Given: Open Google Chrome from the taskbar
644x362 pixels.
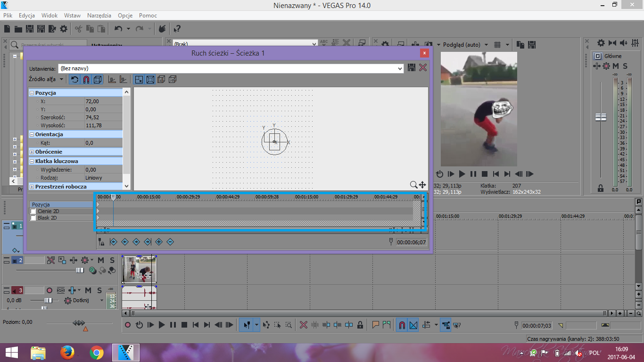Looking at the screenshot, I should click(x=97, y=352).
